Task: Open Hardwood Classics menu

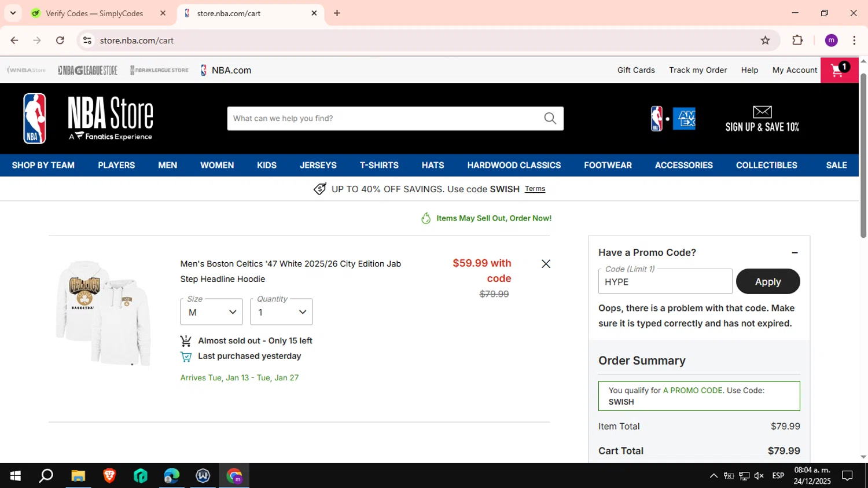Action: coord(514,166)
